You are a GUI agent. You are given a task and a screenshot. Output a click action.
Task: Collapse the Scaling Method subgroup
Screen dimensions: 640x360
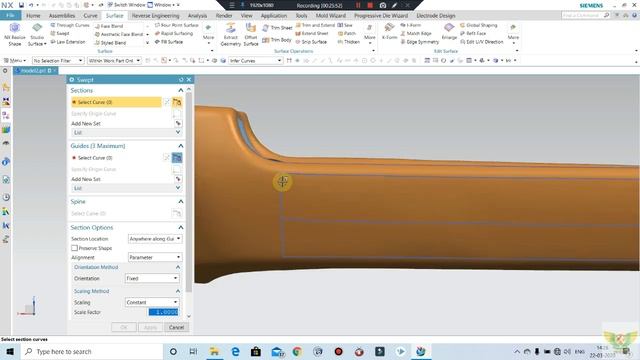[x=178, y=291]
